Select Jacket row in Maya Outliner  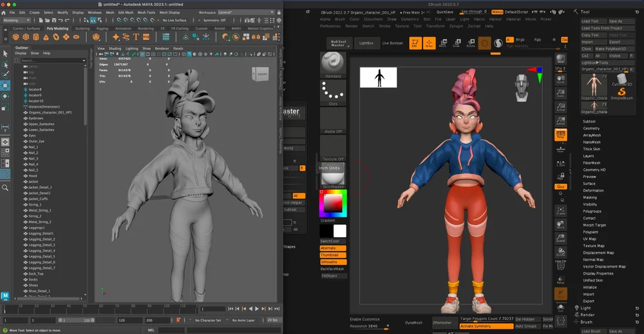click(33, 181)
